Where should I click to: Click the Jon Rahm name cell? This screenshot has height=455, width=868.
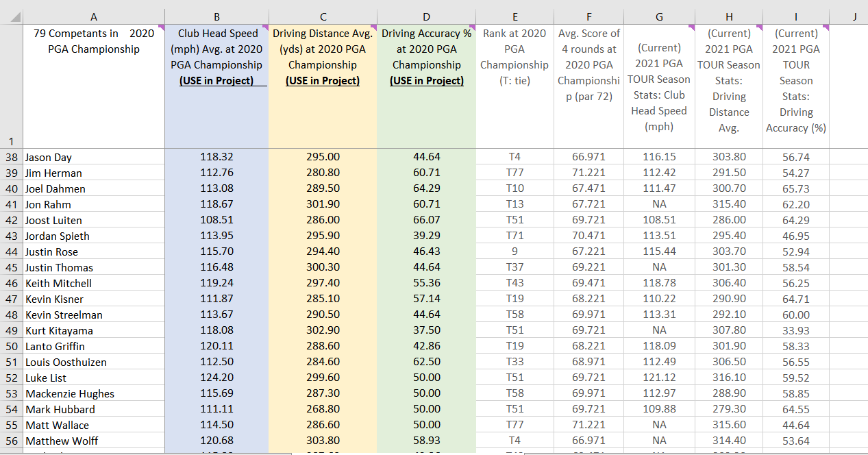[x=94, y=204]
